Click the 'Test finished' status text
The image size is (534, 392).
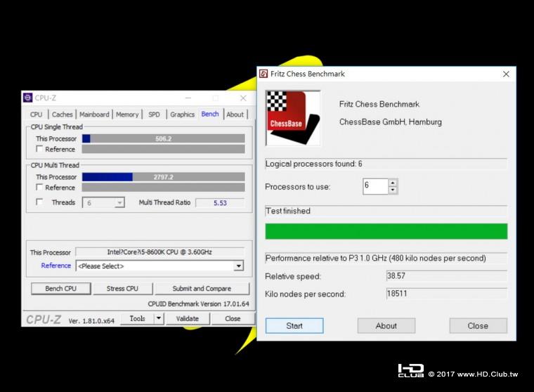coord(288,211)
